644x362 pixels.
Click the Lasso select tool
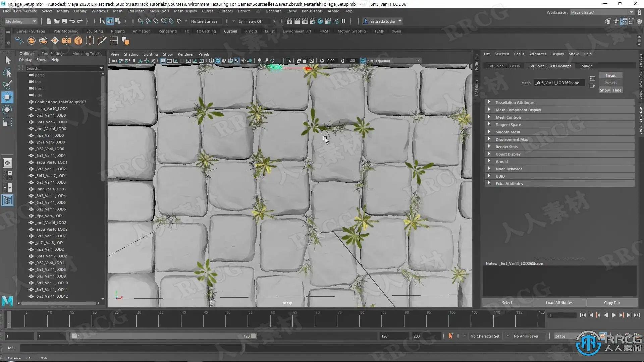click(x=7, y=72)
